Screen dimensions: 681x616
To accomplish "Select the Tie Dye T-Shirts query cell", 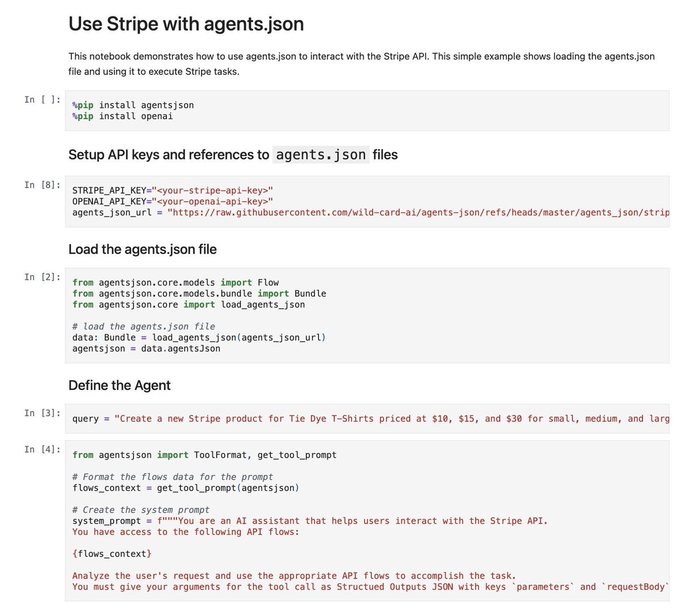I will pyautogui.click(x=340, y=418).
